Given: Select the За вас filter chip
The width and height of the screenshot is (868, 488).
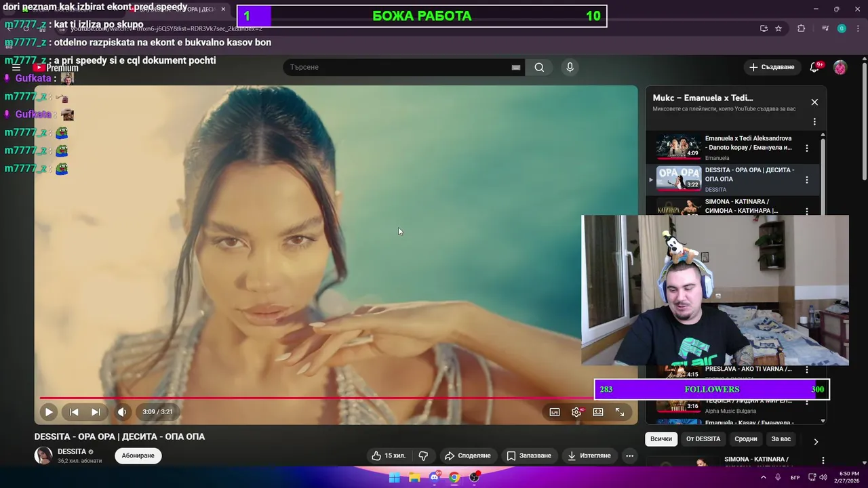Looking at the screenshot, I should pos(781,439).
